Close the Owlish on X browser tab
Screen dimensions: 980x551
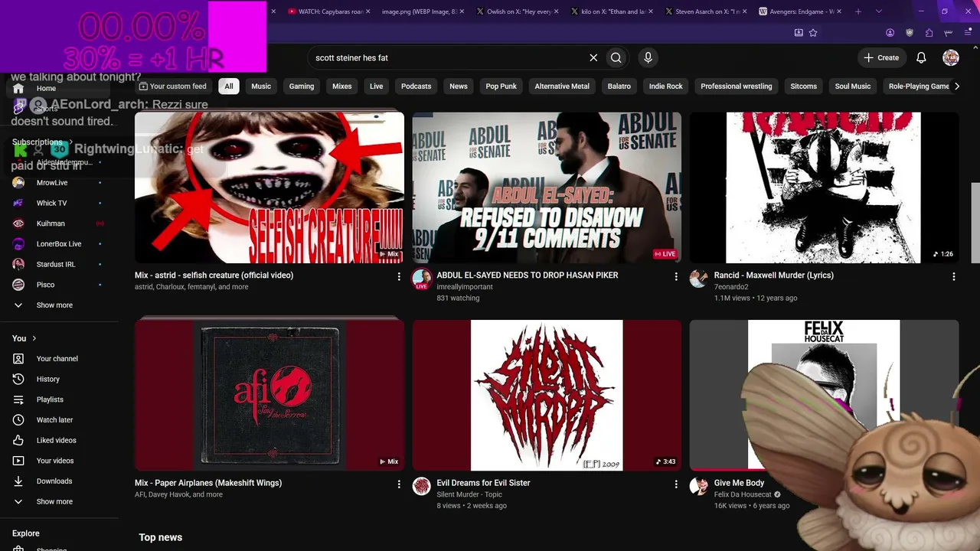click(555, 11)
